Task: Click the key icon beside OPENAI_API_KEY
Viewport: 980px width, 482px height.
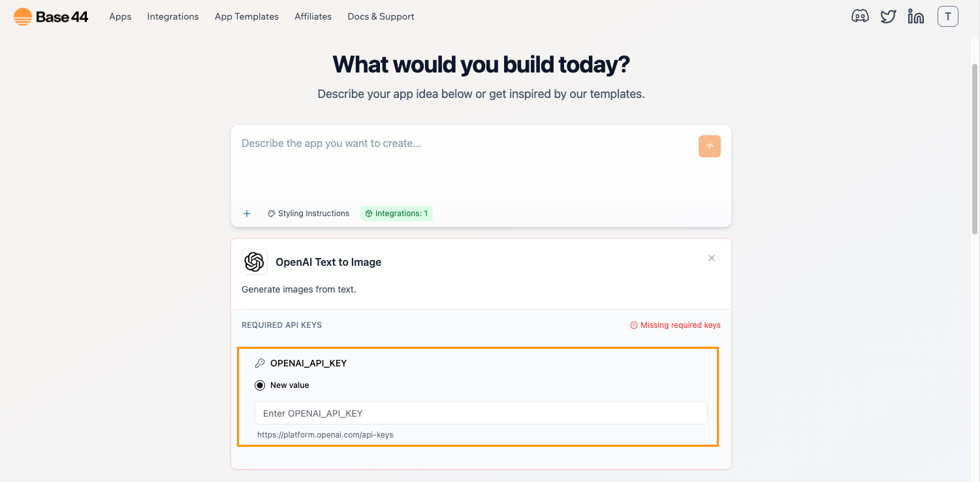Action: point(260,362)
